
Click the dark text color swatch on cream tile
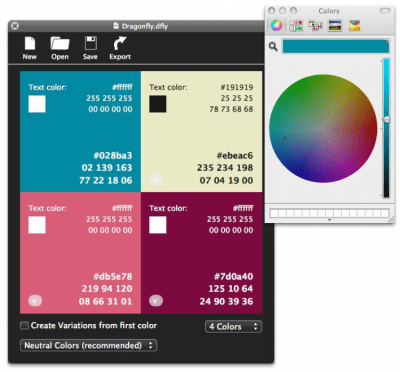pyautogui.click(x=158, y=104)
